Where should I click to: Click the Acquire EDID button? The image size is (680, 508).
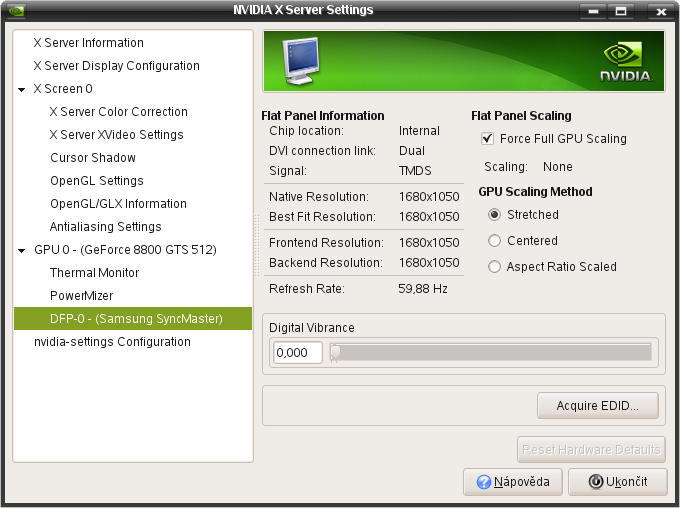(598, 406)
